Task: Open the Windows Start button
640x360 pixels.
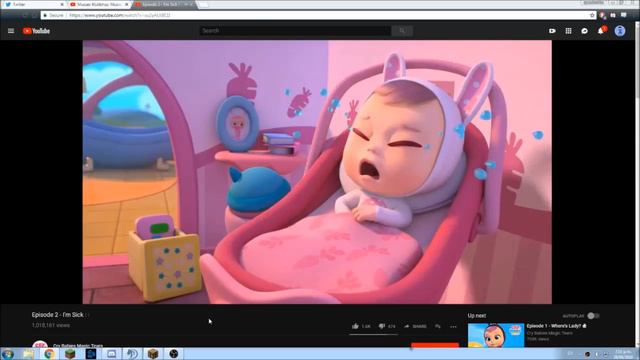Action: 8,354
